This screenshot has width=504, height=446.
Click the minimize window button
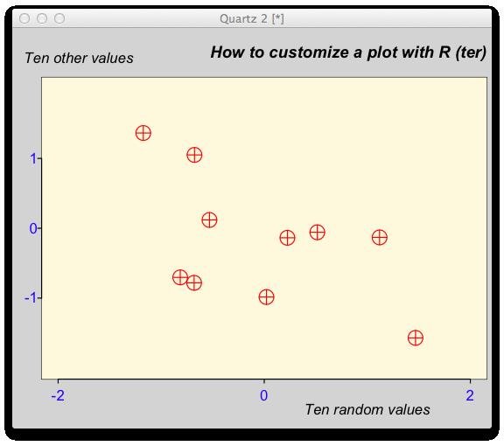click(x=42, y=18)
